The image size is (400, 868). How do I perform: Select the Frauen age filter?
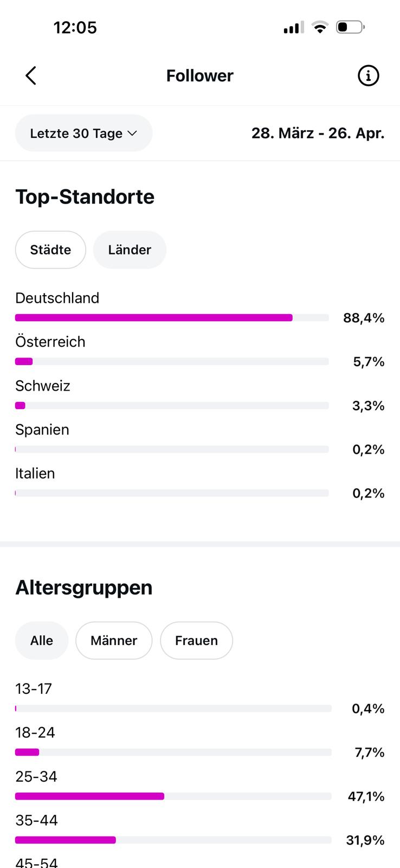pos(196,641)
